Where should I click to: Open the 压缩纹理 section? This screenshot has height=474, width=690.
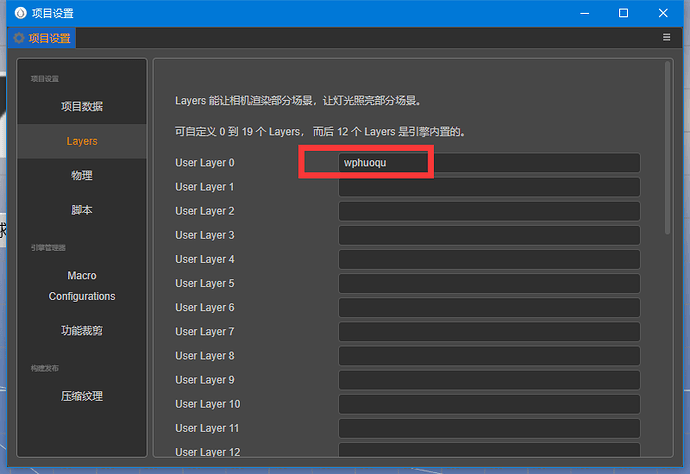pos(82,396)
